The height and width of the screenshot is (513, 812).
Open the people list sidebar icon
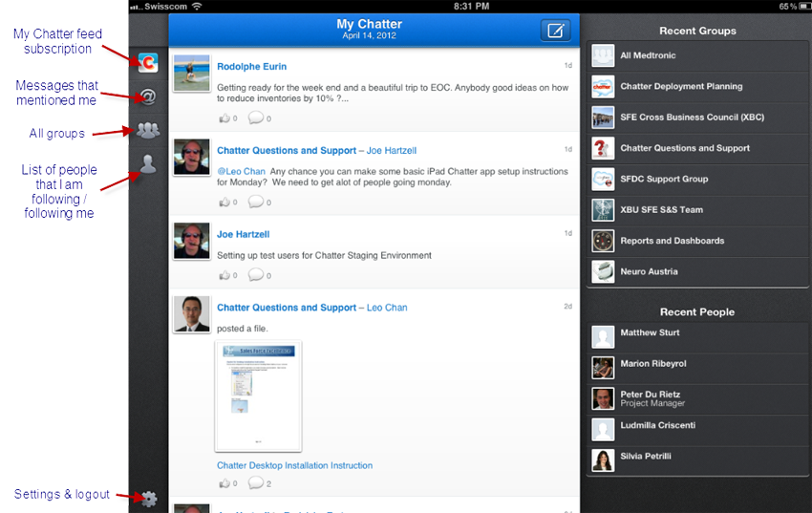(x=148, y=164)
